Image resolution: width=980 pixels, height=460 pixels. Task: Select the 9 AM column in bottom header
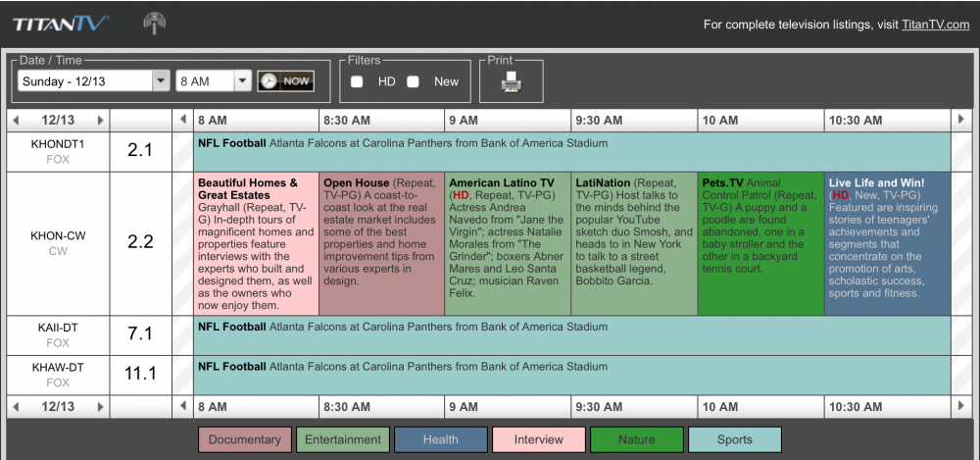coord(508,407)
